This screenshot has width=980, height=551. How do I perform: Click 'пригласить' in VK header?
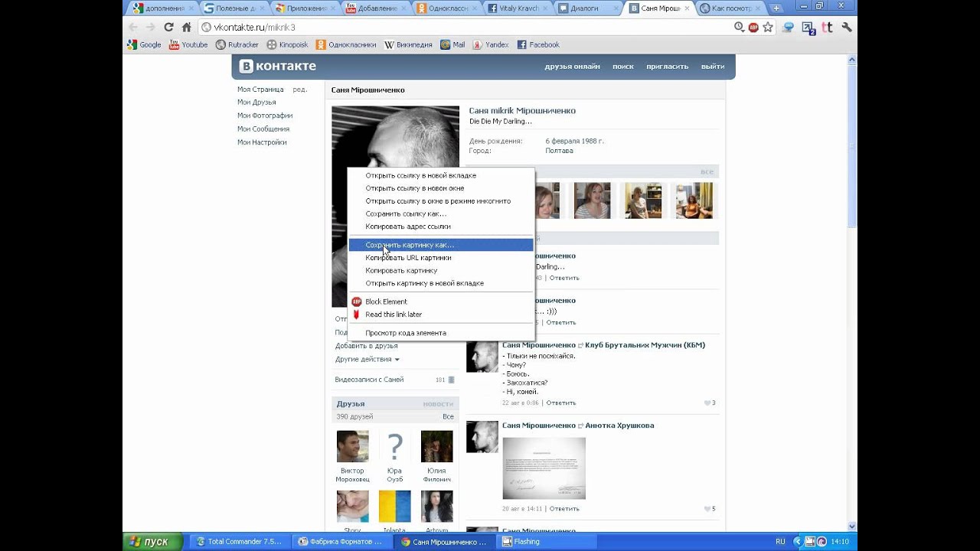coord(667,67)
